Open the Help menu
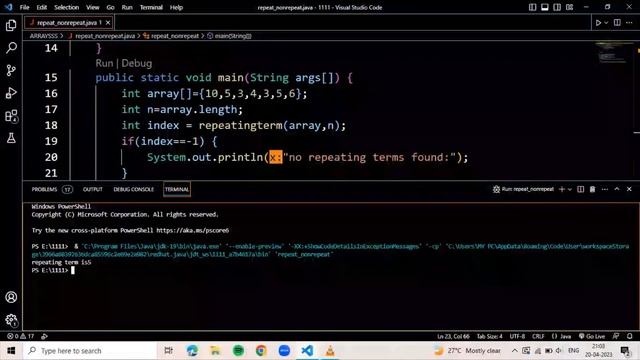Screen dimensions: 640x360 [176, 7]
